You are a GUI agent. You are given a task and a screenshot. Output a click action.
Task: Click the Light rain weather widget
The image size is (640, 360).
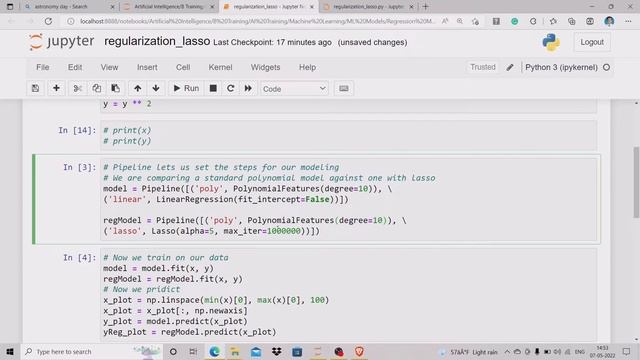(x=469, y=351)
